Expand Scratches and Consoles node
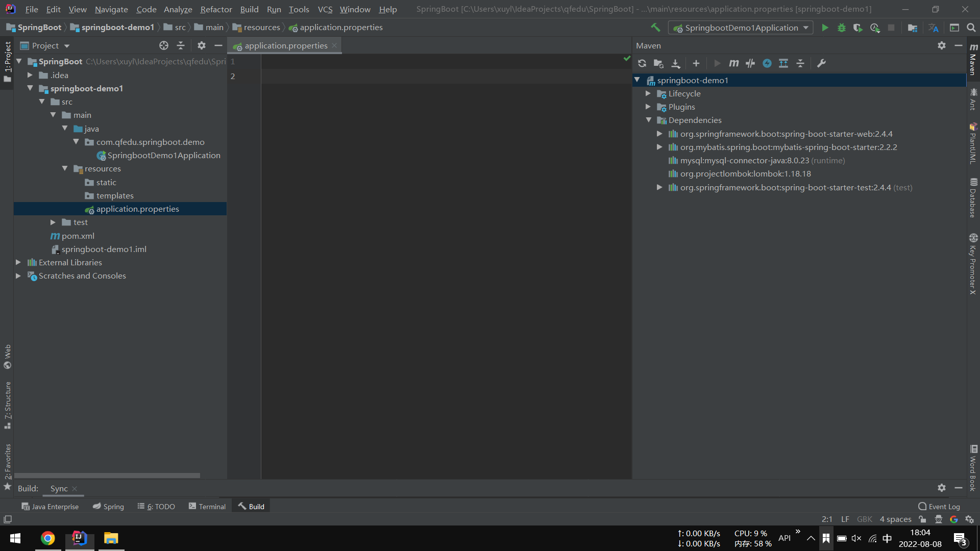This screenshot has width=980, height=551. [18, 275]
